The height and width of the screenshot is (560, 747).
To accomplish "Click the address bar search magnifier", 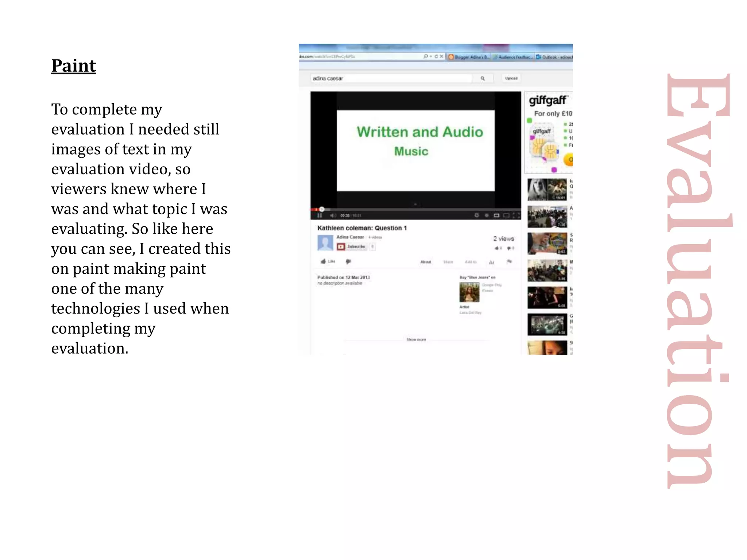I will [x=425, y=57].
